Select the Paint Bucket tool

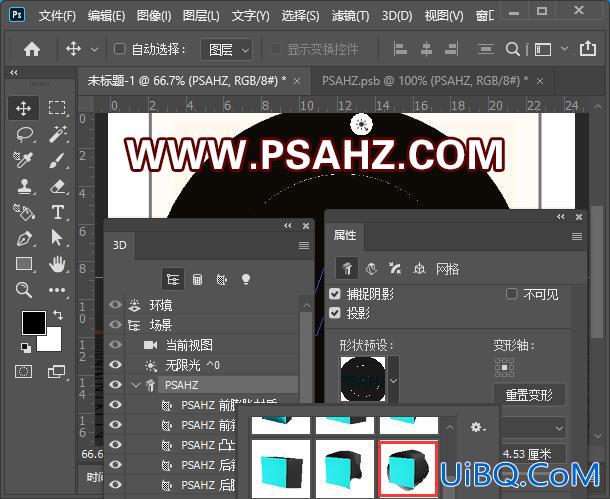coord(23,212)
